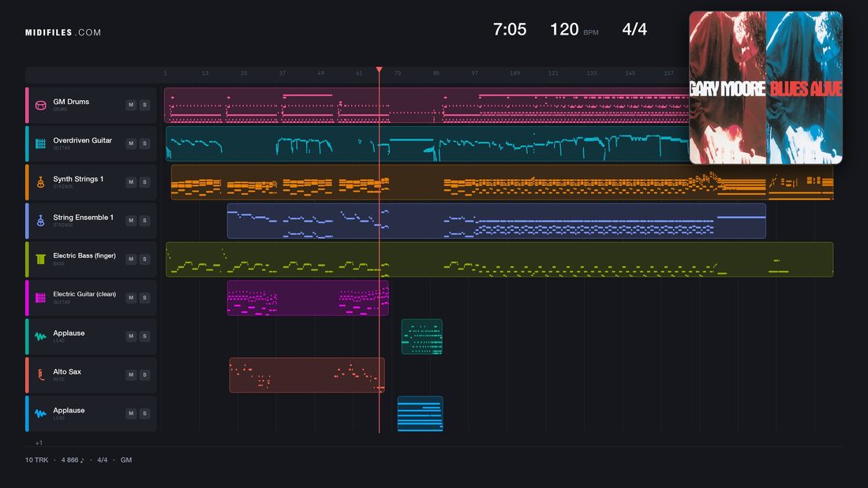Click the String Ensemble 1 clip
Image resolution: width=868 pixels, height=488 pixels.
(x=496, y=221)
